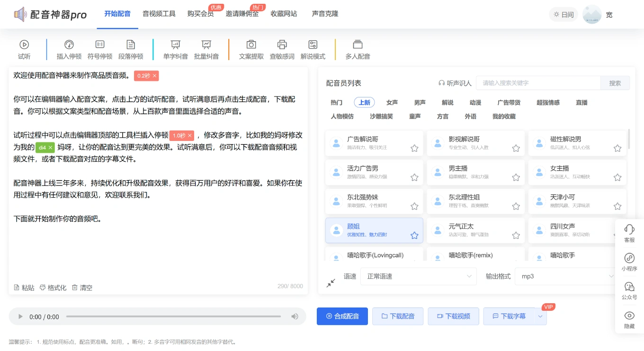Switch to the 开始配音 tab
The height and width of the screenshot is (351, 644).
tap(117, 14)
